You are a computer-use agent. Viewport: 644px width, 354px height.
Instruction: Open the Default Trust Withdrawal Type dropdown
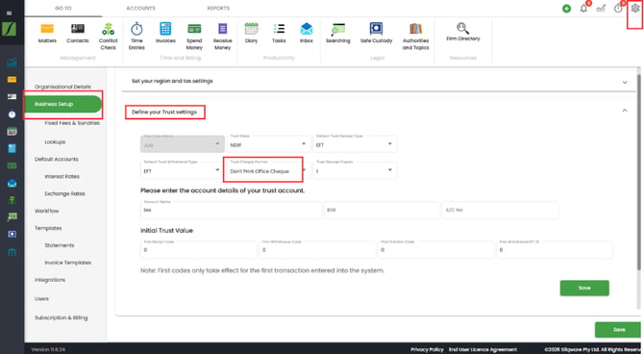click(x=183, y=170)
